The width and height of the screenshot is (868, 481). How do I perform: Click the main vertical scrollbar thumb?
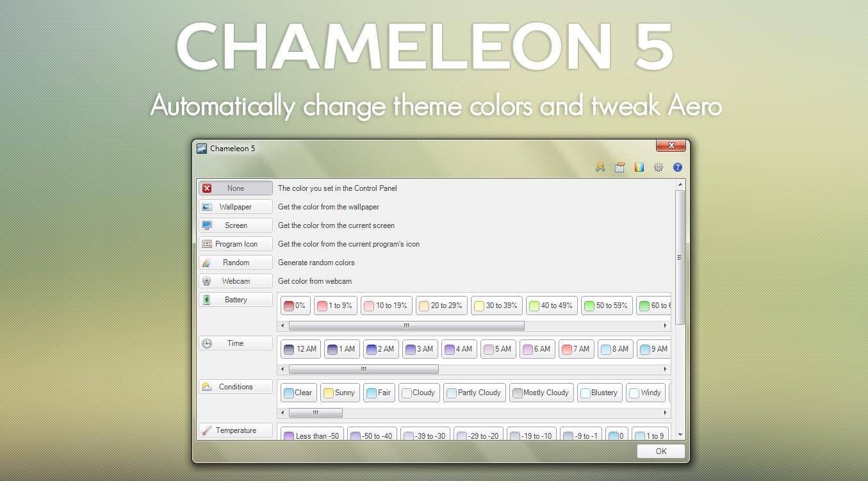680,257
